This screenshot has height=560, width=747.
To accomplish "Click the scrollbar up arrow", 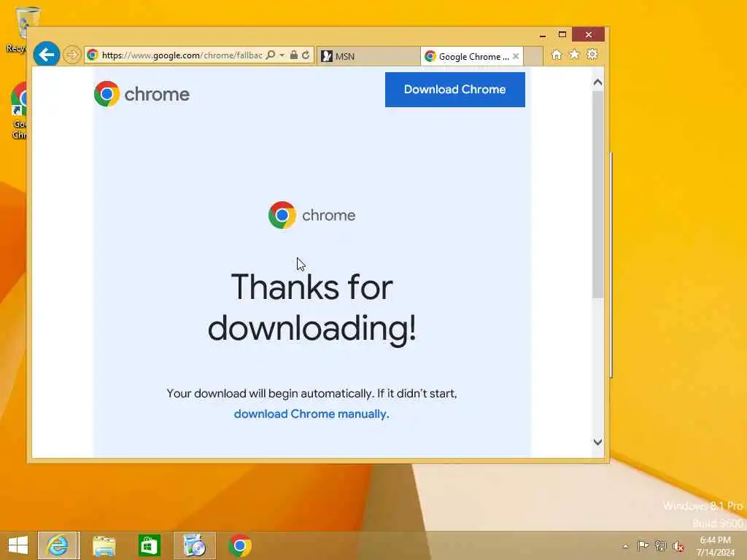I will 598,82.
